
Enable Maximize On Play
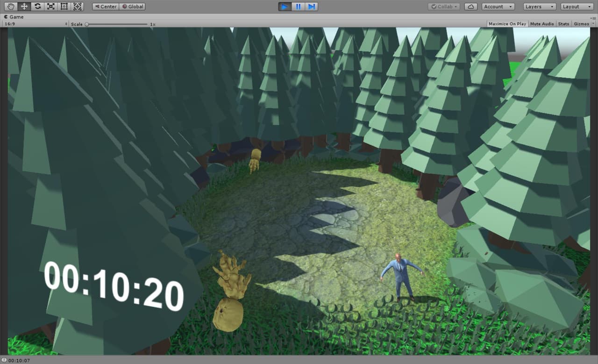[507, 24]
